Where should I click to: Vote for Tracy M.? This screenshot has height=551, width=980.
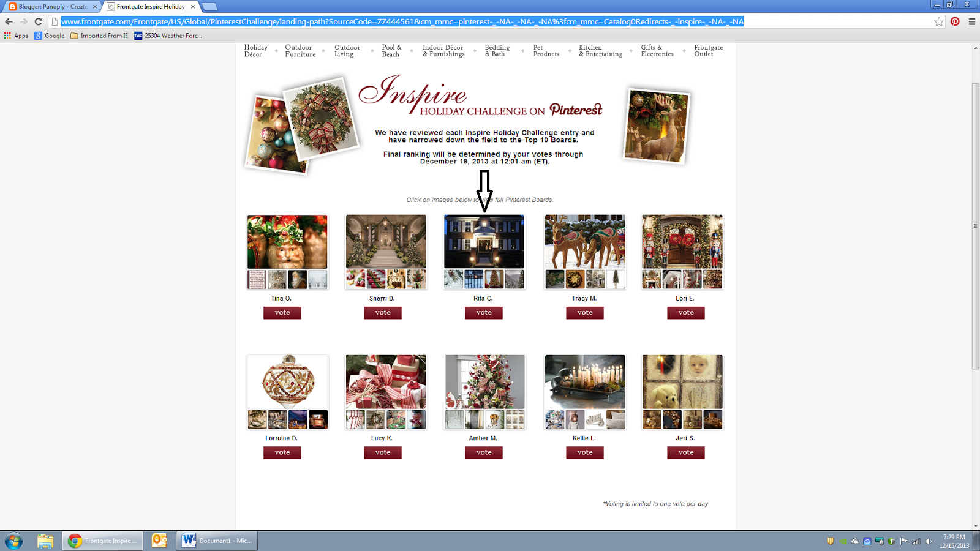(x=585, y=313)
